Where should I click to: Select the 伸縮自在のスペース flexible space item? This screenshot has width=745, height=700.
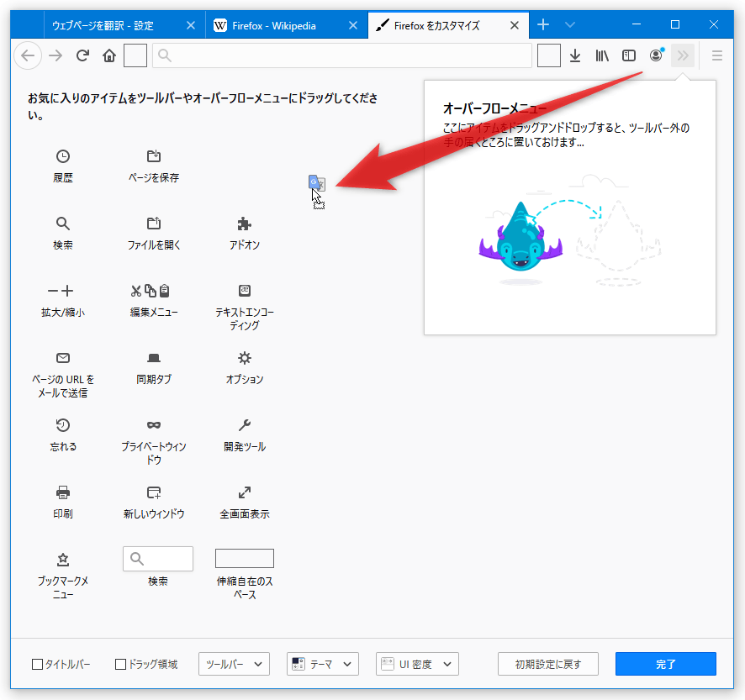(244, 559)
